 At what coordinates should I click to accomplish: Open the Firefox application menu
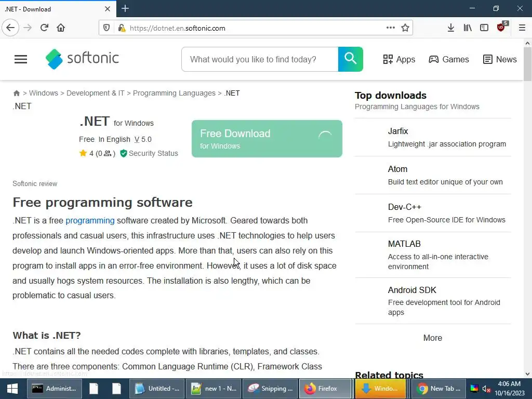[522, 28]
